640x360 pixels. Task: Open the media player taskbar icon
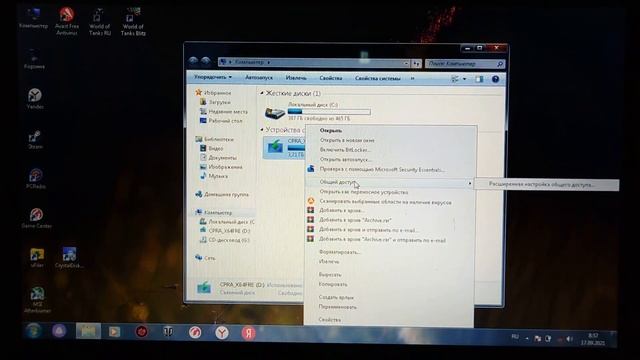pyautogui.click(x=114, y=332)
